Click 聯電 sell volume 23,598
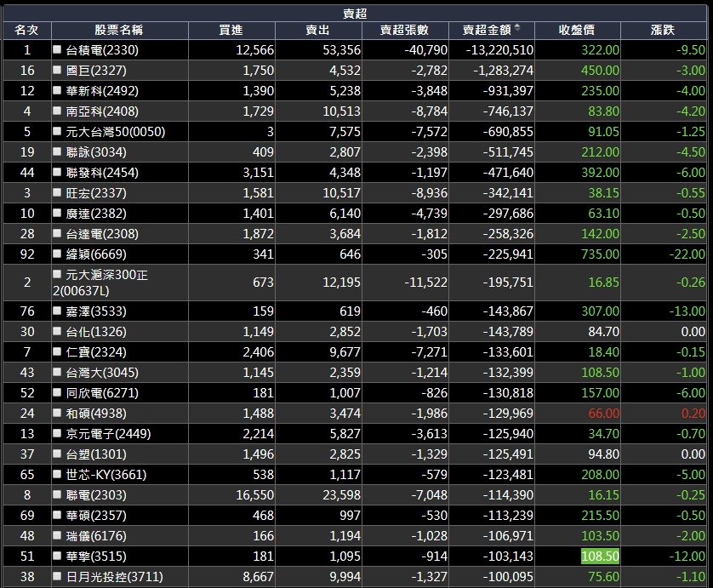This screenshot has height=588, width=713. click(x=341, y=494)
